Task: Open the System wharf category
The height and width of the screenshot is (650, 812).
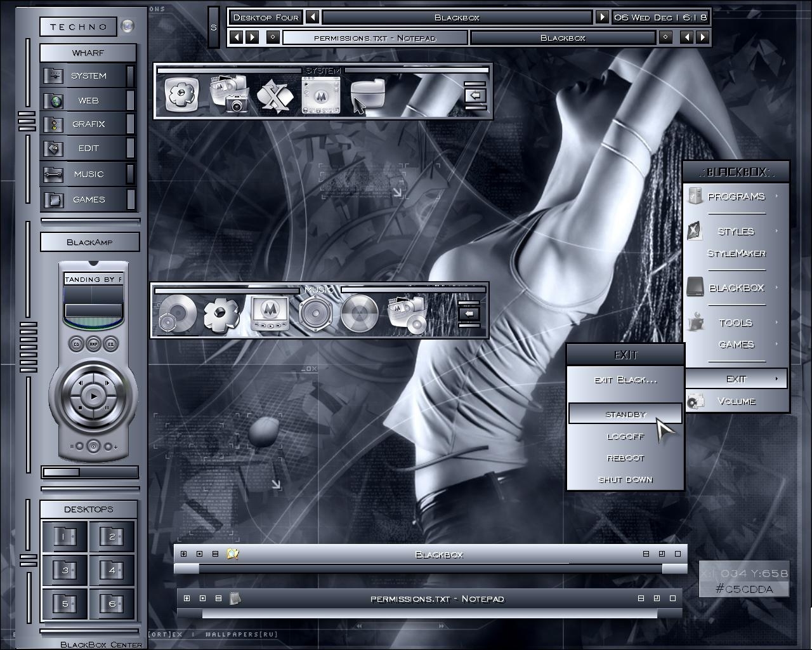Action: 88,76
